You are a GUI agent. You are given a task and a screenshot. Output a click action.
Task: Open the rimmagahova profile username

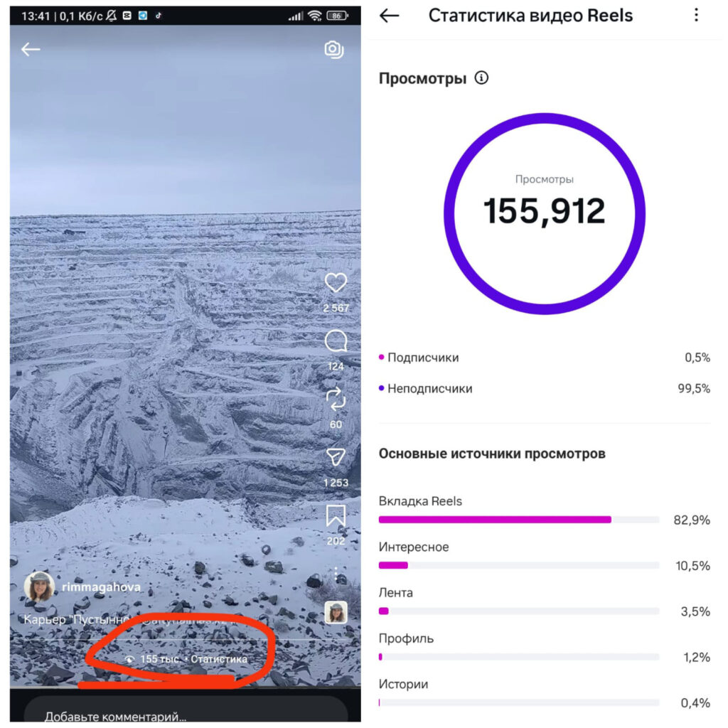pos(101,587)
